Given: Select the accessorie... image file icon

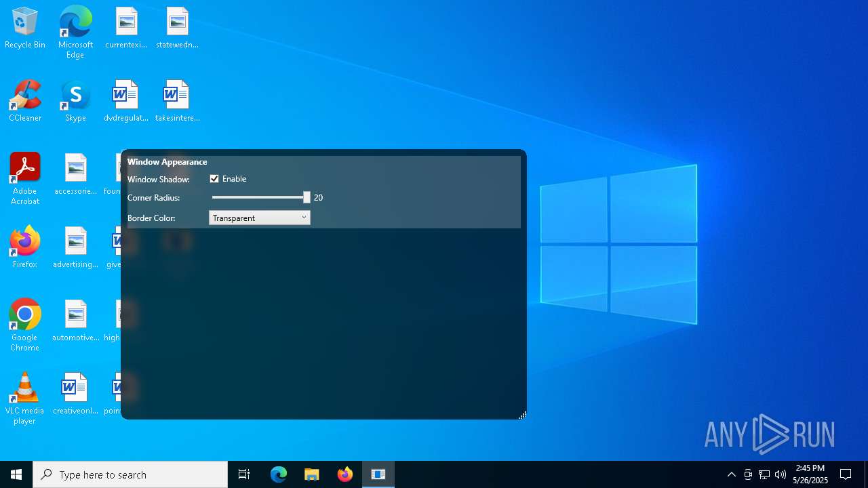Looking at the screenshot, I should [75, 175].
